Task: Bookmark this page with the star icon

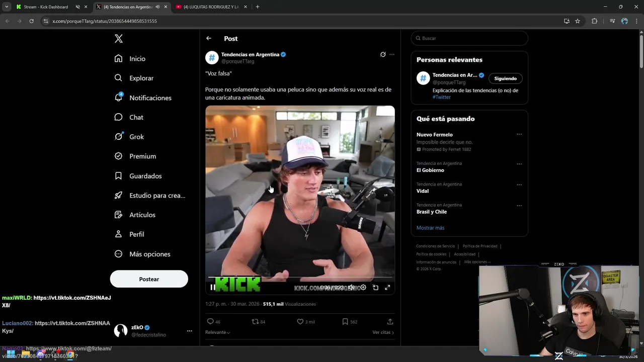Action: [578, 21]
